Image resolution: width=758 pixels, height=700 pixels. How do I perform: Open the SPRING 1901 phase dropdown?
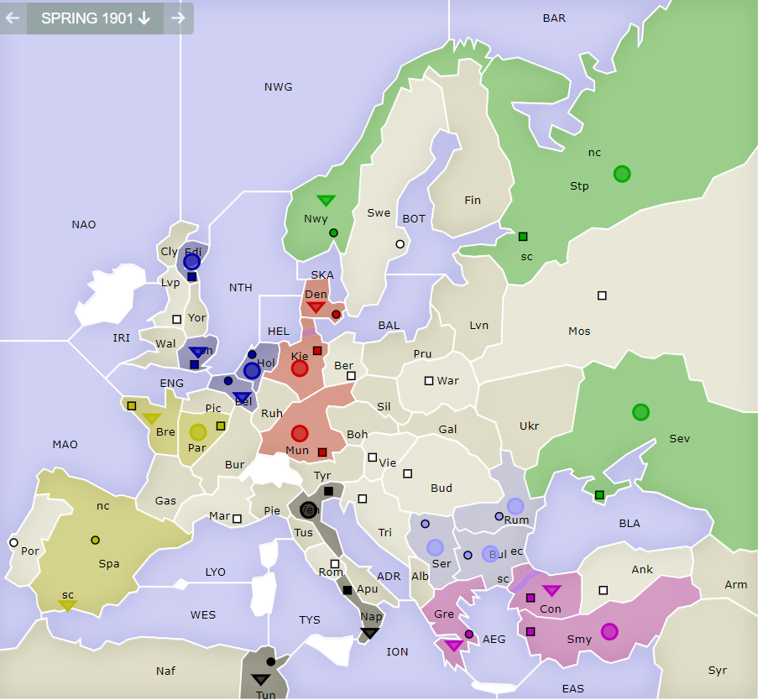(95, 18)
